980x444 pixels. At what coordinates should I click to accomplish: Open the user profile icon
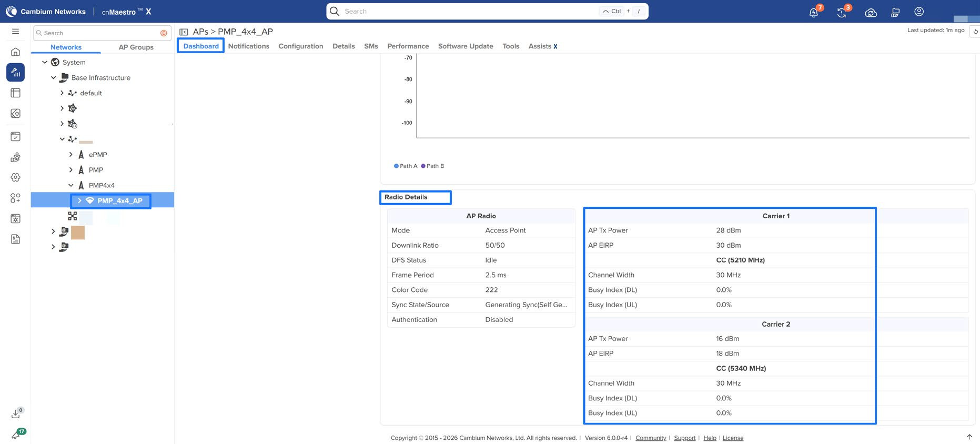pos(919,12)
